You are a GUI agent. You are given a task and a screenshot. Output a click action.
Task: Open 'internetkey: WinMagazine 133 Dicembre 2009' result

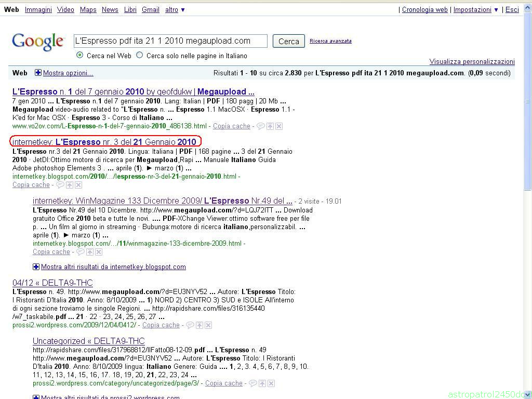click(x=163, y=201)
